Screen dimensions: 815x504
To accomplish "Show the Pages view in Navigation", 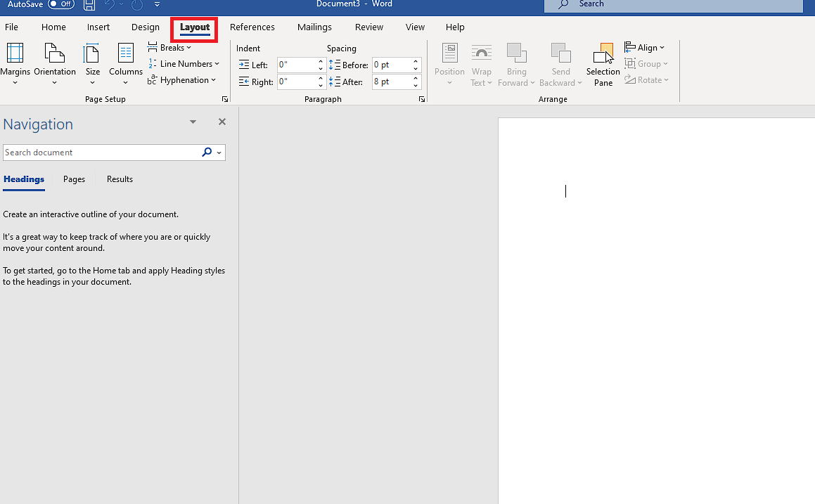I will point(74,179).
